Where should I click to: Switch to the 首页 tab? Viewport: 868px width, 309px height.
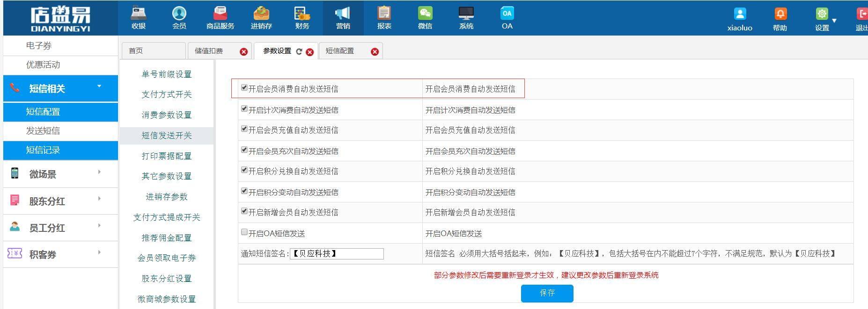coord(153,50)
